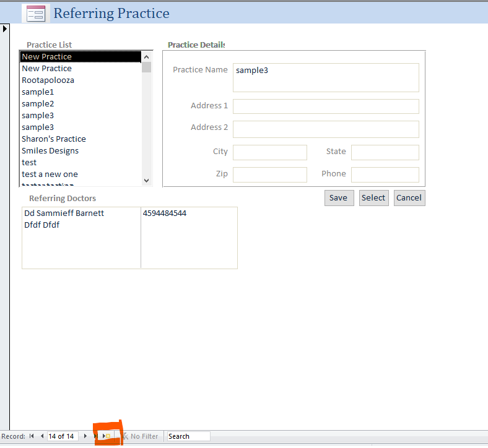Click the Address 1 input field

coord(326,106)
